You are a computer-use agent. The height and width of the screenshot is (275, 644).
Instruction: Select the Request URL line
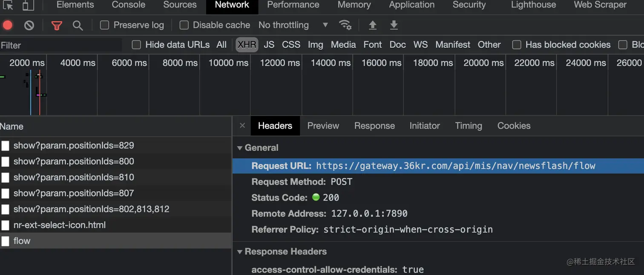(438, 166)
